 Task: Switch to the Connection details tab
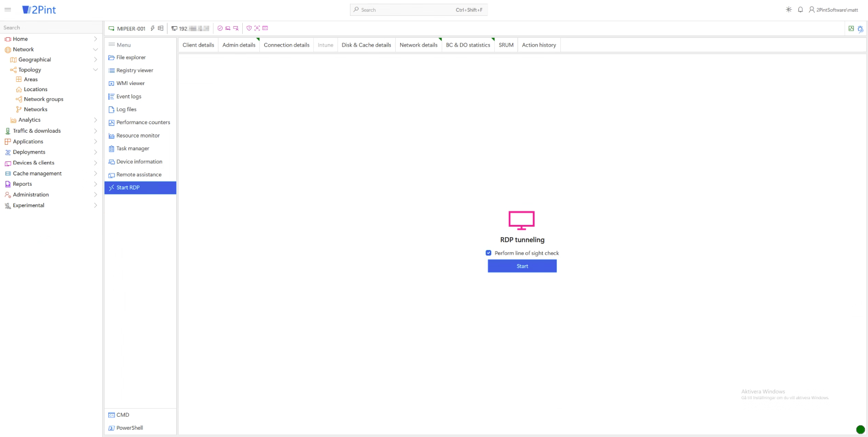pyautogui.click(x=286, y=45)
